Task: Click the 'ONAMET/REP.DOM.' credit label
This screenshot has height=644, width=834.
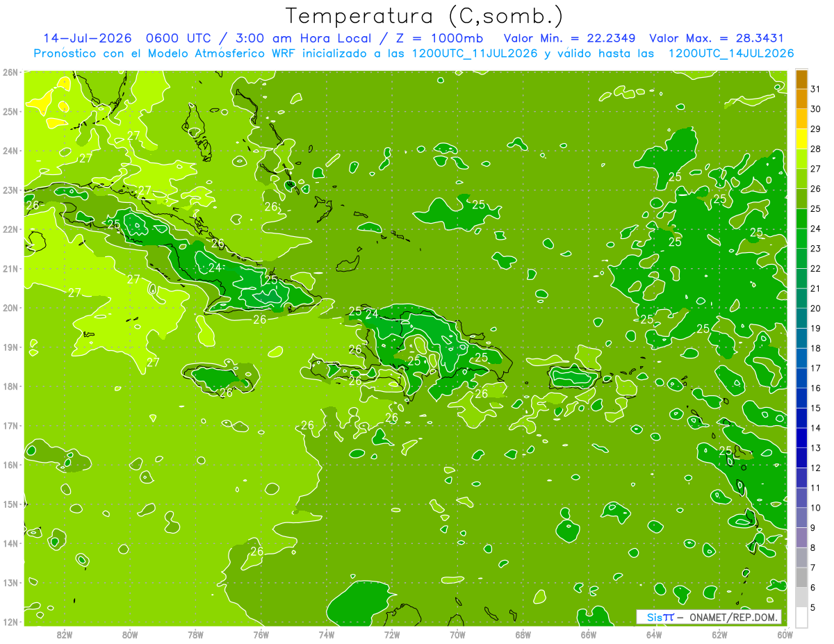Action: [x=735, y=617]
